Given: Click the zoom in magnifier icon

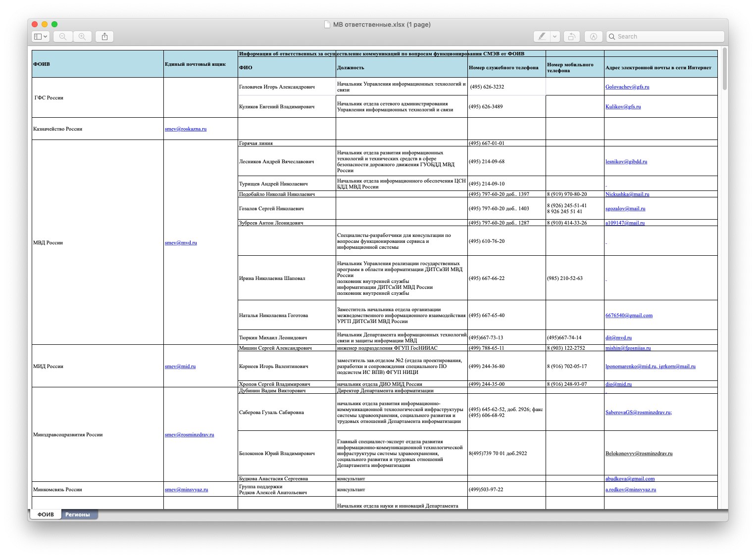Looking at the screenshot, I should point(82,37).
